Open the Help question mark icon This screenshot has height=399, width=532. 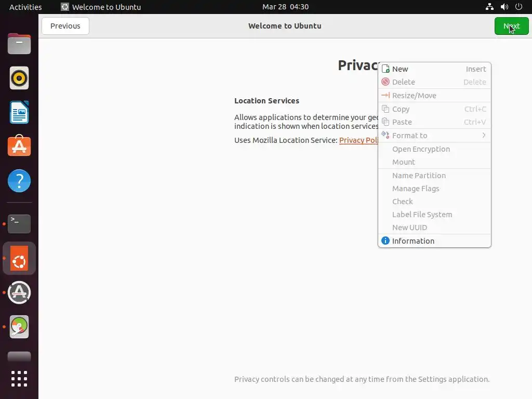[x=19, y=181]
